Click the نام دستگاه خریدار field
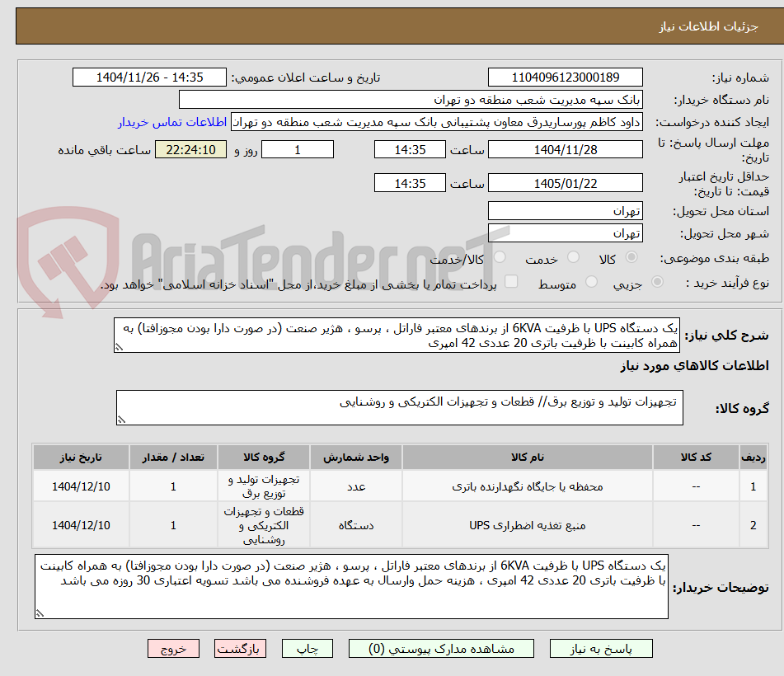The image size is (784, 676). (411, 100)
